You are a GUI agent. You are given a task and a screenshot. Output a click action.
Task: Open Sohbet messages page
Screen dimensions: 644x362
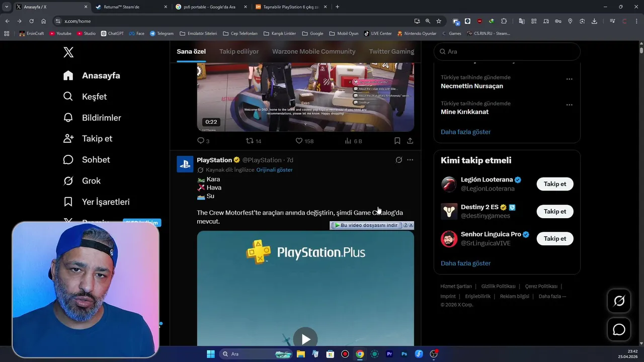pyautogui.click(x=87, y=159)
